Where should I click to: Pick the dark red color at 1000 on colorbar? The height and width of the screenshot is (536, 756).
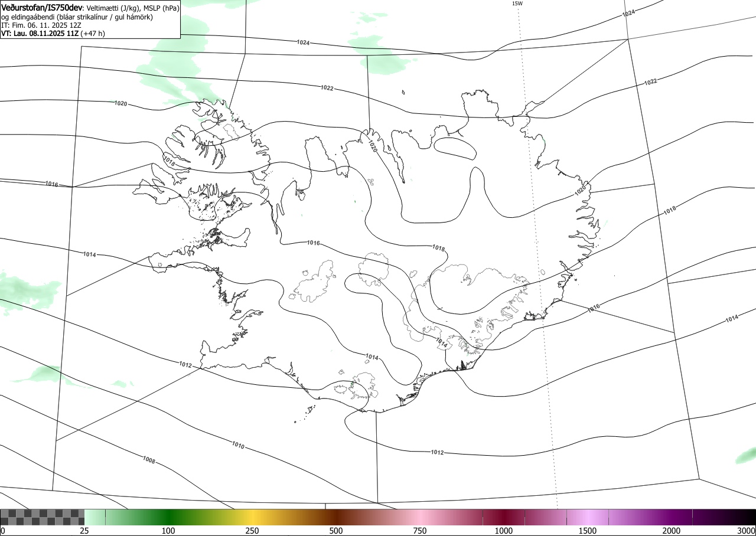click(504, 517)
